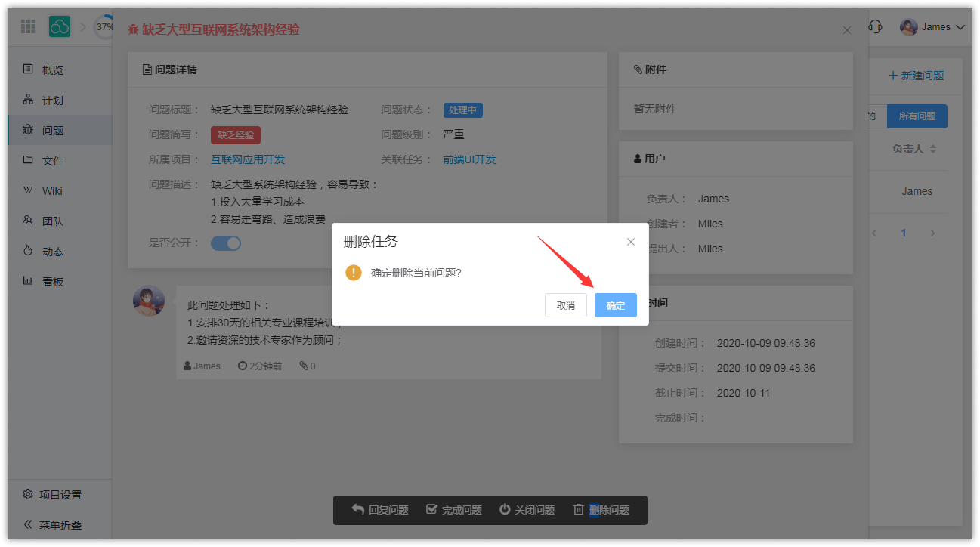The image size is (980, 547).
Task: Click the 回复问题 reply icon
Action: click(358, 509)
